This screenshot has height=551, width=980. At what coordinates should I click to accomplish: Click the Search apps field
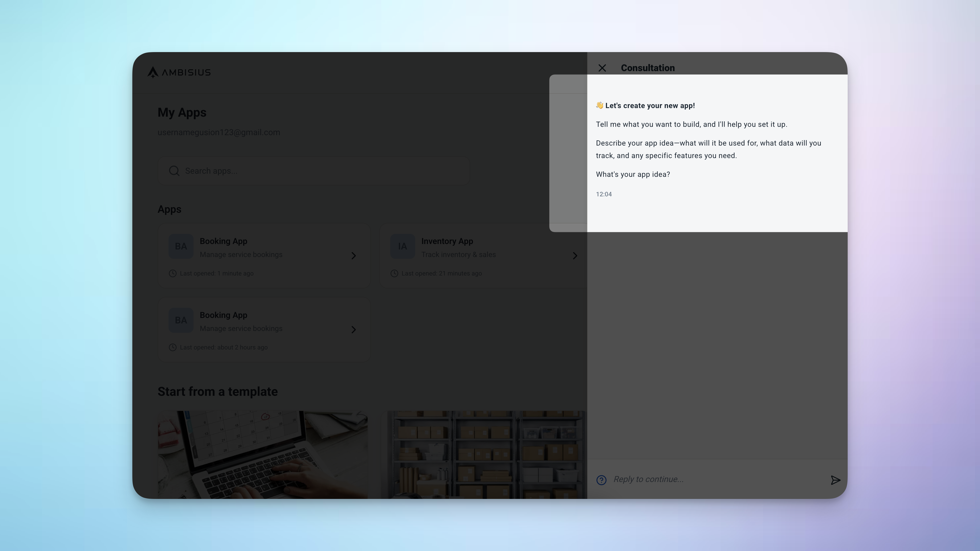[x=313, y=171]
